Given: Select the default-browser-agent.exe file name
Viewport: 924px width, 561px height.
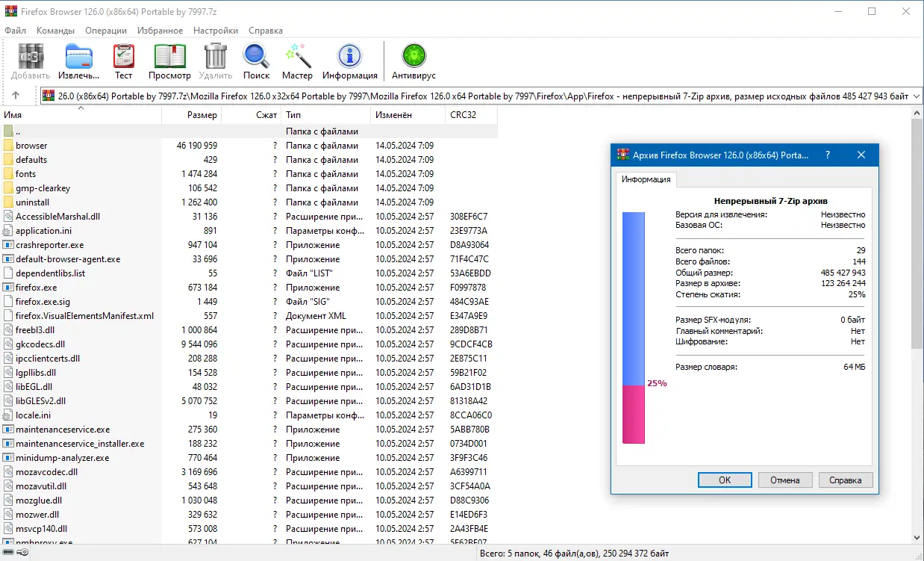Looking at the screenshot, I should point(68,259).
